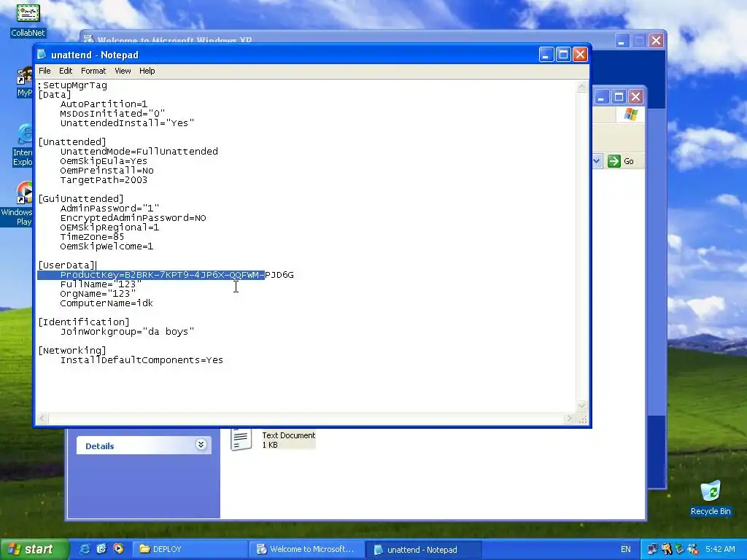Viewport: 747px width, 560px height.
Task: Click the AdminPassword="1" line
Action: tap(109, 208)
